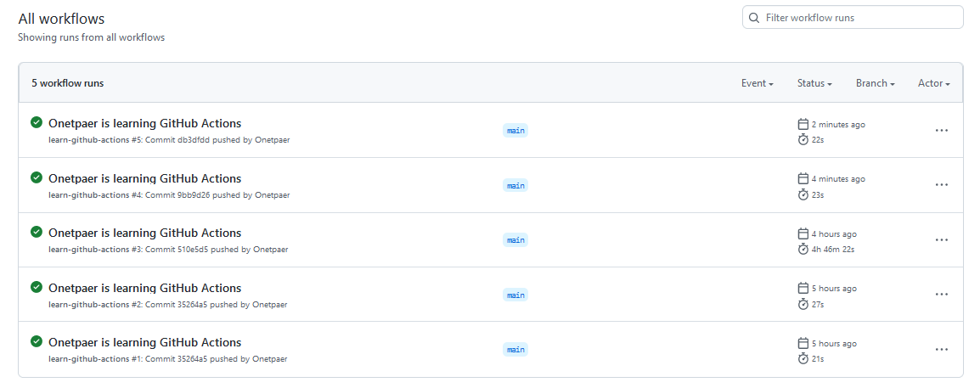Open options menu for run #5
Viewport: 980px width, 388px height.
click(x=941, y=131)
